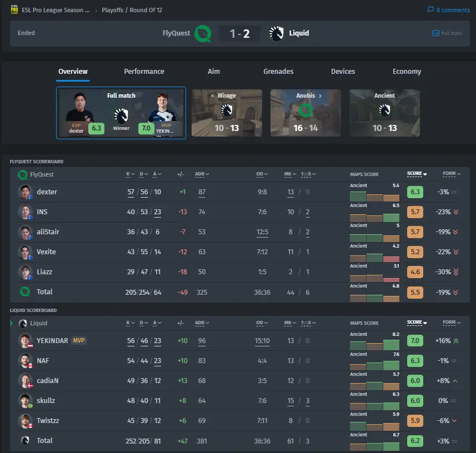Select the Ancient map card
476x453 pixels.
click(384, 113)
